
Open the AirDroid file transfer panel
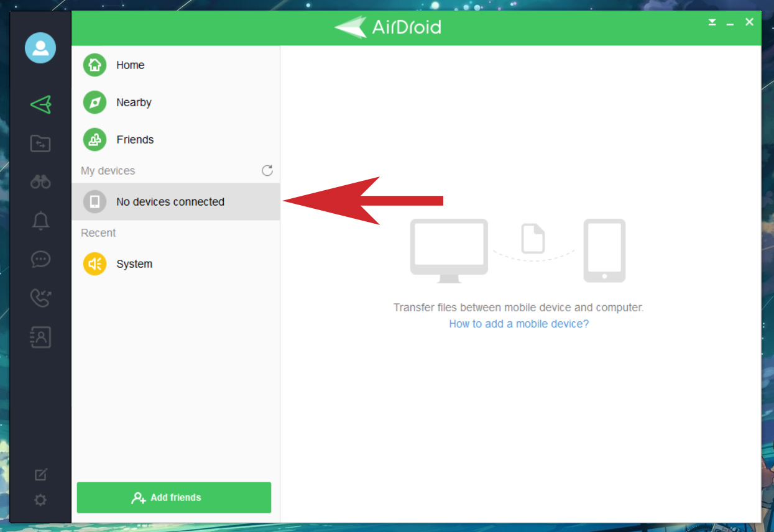click(x=40, y=104)
